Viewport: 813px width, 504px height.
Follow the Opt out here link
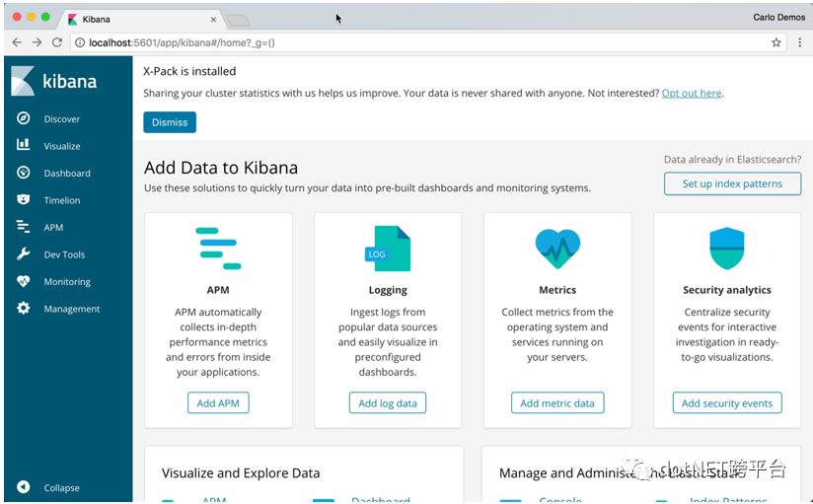[x=692, y=93]
